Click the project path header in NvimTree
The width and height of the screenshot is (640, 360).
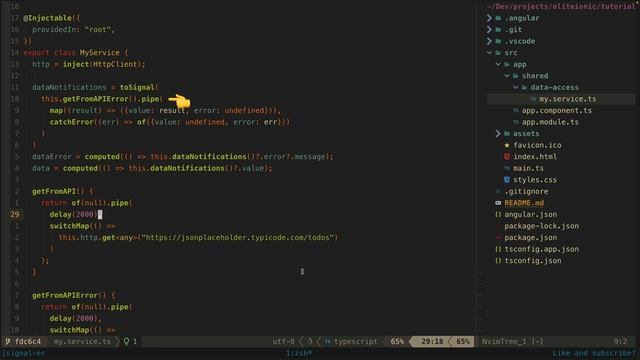(562, 6)
